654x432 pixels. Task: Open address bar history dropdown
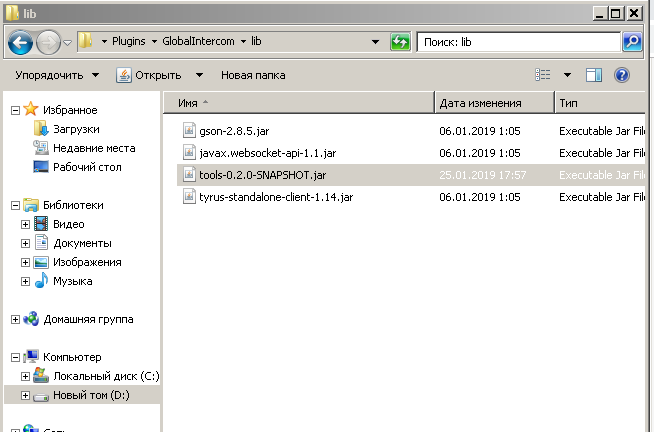[x=375, y=42]
